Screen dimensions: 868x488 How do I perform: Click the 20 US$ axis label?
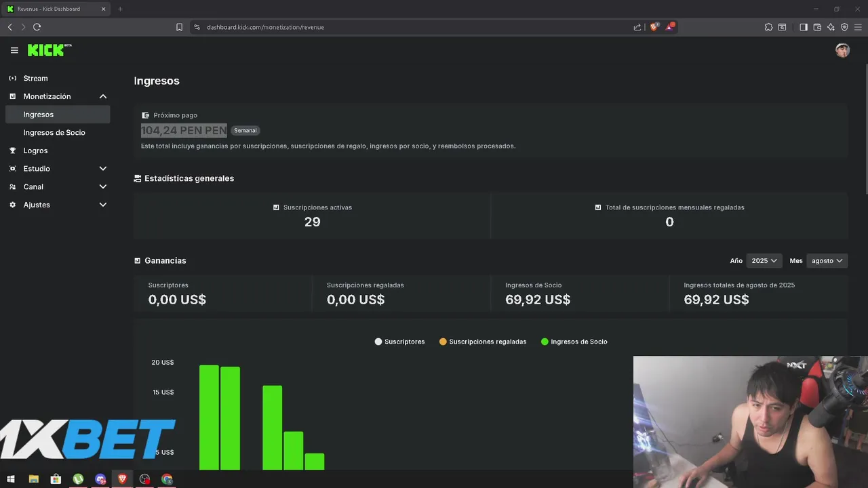pos(163,363)
